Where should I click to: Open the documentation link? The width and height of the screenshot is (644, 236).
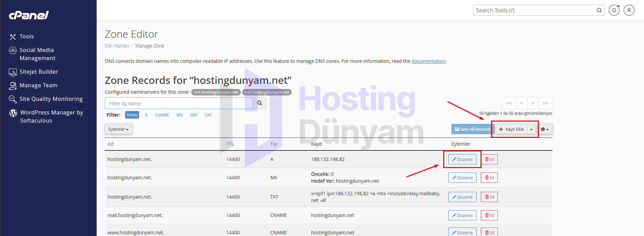[428, 61]
